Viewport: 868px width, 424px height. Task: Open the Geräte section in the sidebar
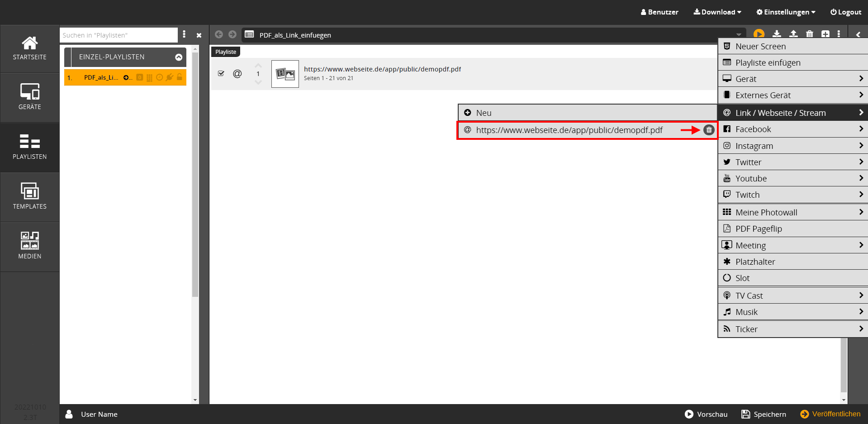[x=30, y=97]
